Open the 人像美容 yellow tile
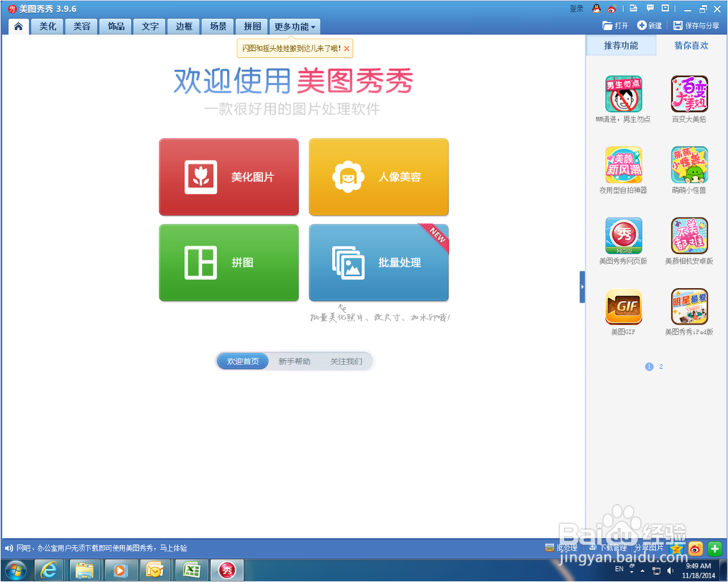The height and width of the screenshot is (582, 728). (379, 177)
